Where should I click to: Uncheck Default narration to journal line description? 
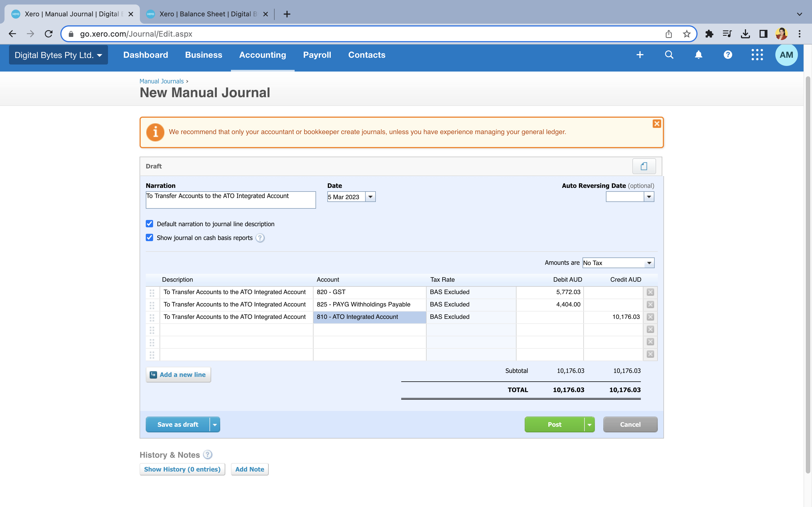pos(150,224)
